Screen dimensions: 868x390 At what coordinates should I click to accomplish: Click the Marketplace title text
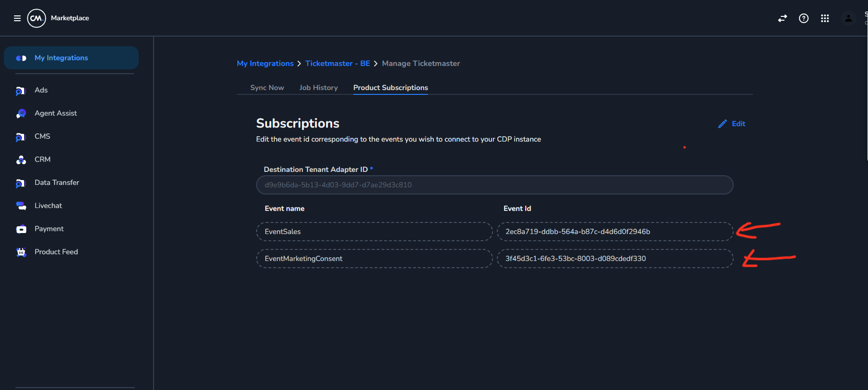pos(70,18)
